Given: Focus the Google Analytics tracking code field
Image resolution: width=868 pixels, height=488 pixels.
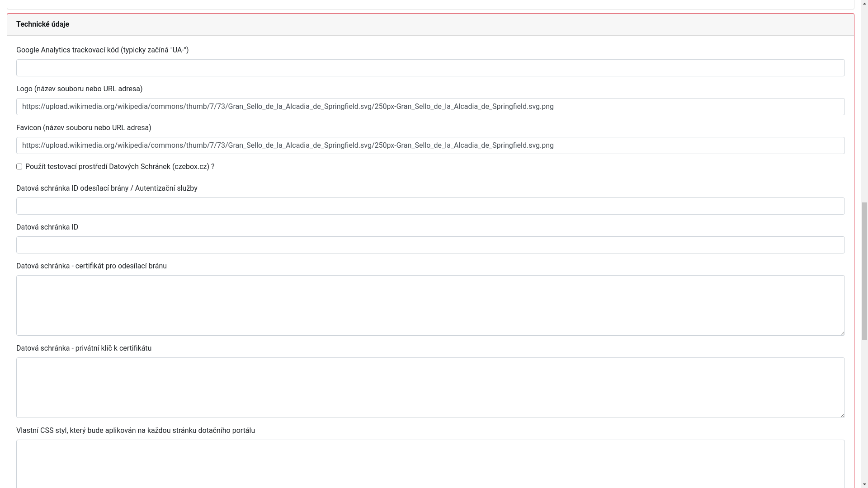Looking at the screenshot, I should click(x=430, y=68).
